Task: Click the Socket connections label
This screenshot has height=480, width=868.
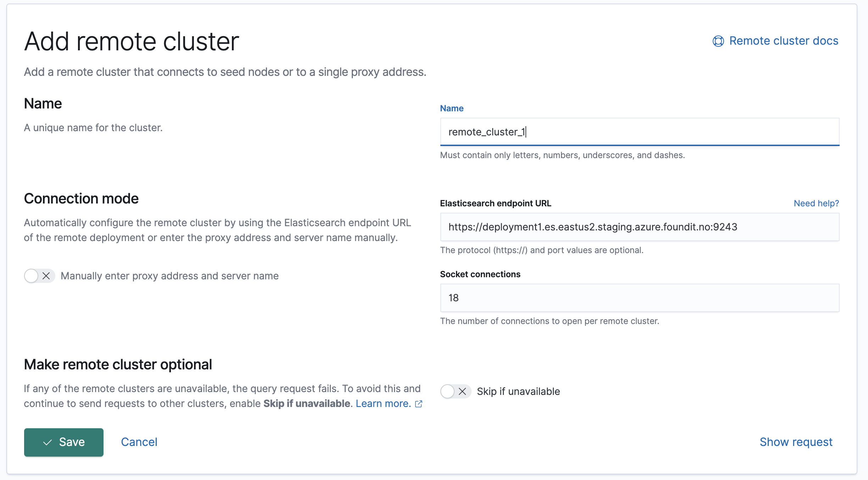Action: (480, 274)
